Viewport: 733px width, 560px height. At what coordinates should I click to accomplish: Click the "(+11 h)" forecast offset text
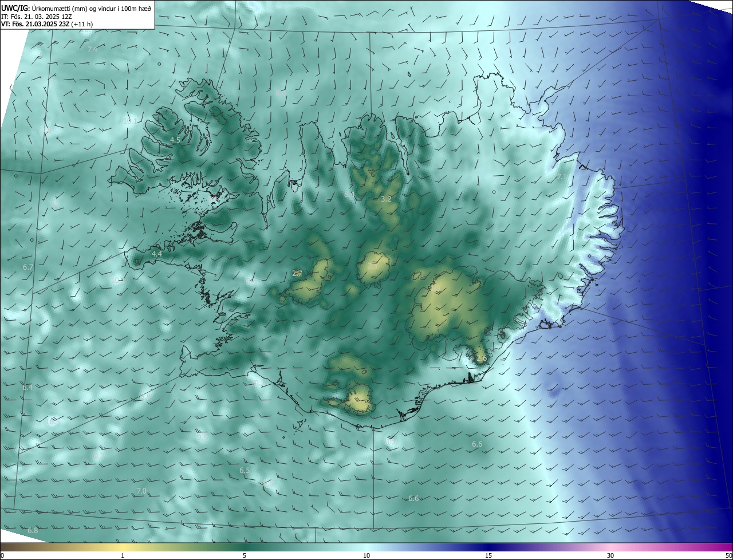pyautogui.click(x=82, y=24)
